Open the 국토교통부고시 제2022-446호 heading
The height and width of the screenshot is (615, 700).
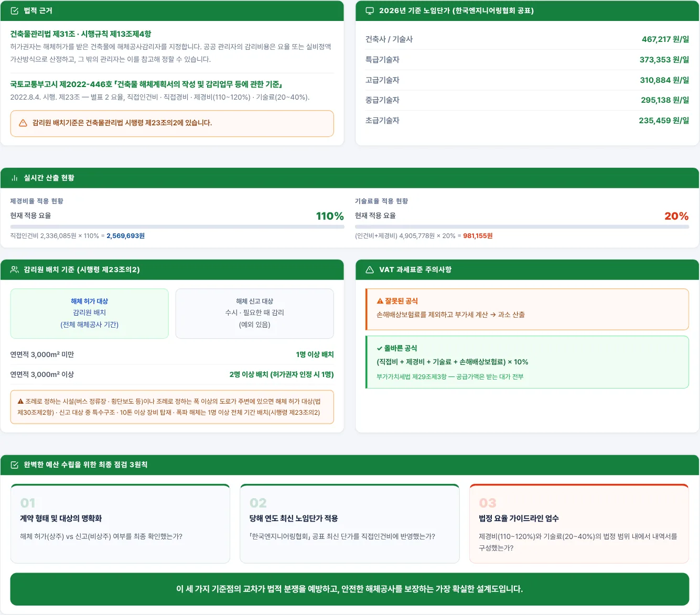[x=147, y=84]
